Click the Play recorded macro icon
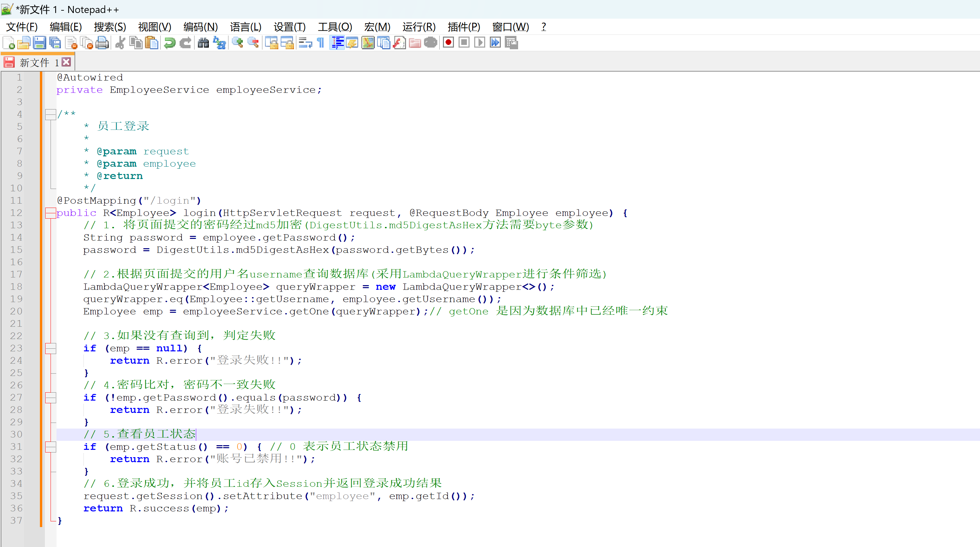Viewport: 980px width, 547px height. 479,43
